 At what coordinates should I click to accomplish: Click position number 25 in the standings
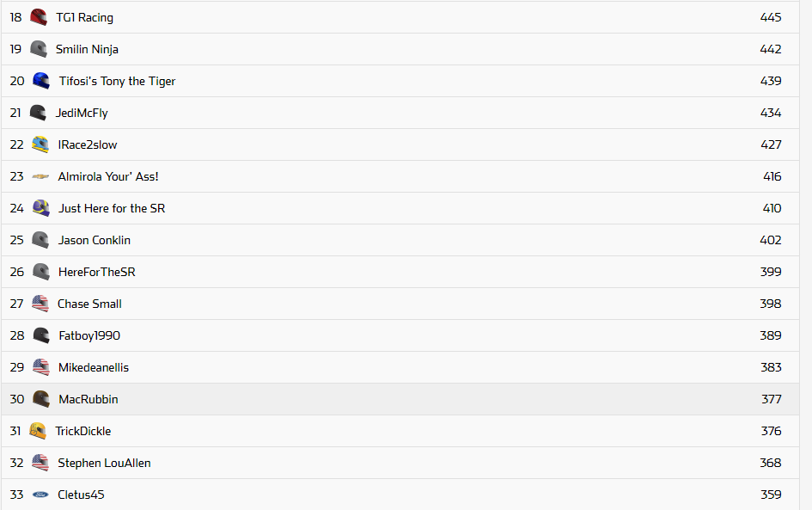pos(17,240)
